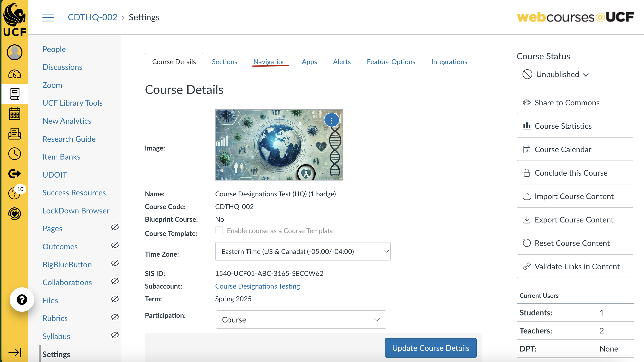644x362 pixels.
Task: Open the Inbox icon in global navigation
Action: pyautogui.click(x=14, y=134)
